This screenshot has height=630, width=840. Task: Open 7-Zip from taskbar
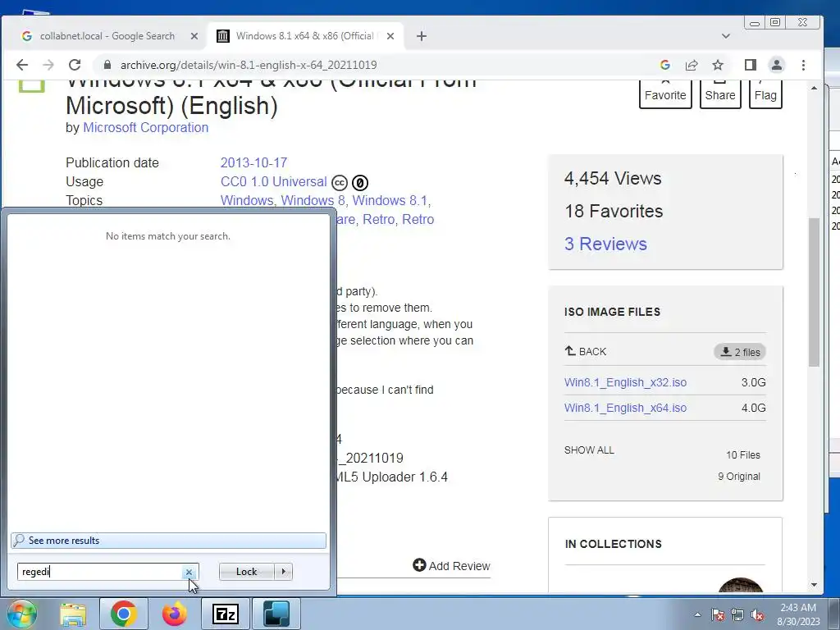(x=225, y=614)
